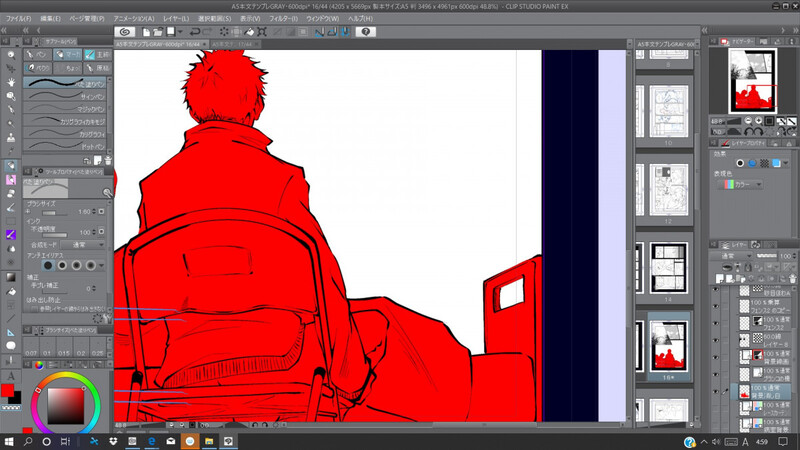800x450 pixels.
Task: Select the Move layer tool icon
Action: pos(11,68)
